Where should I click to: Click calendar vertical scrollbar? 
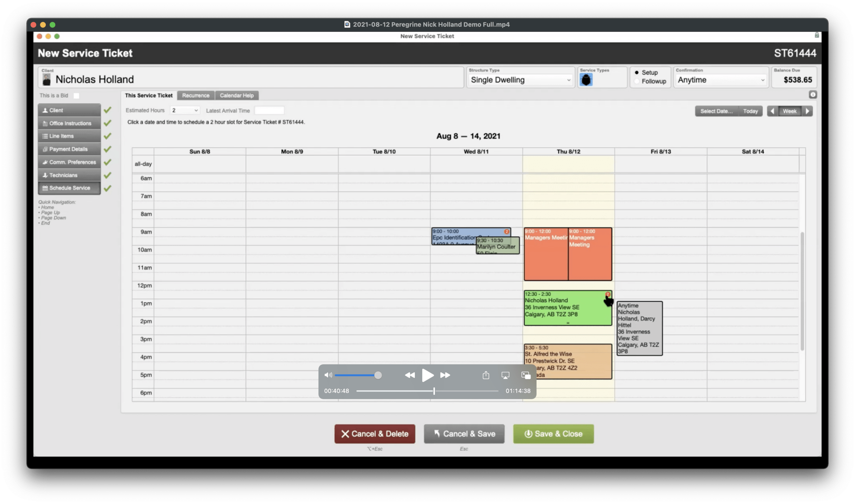coord(802,291)
